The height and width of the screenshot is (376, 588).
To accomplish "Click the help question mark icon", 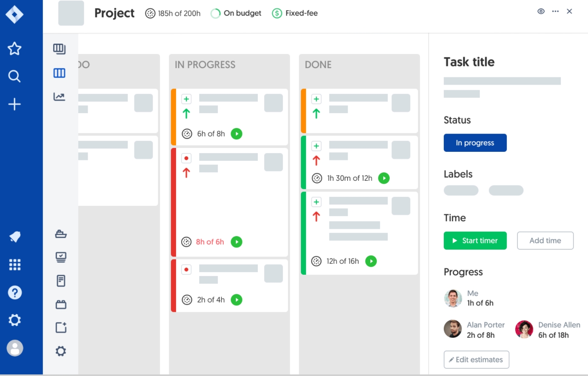I will point(14,293).
